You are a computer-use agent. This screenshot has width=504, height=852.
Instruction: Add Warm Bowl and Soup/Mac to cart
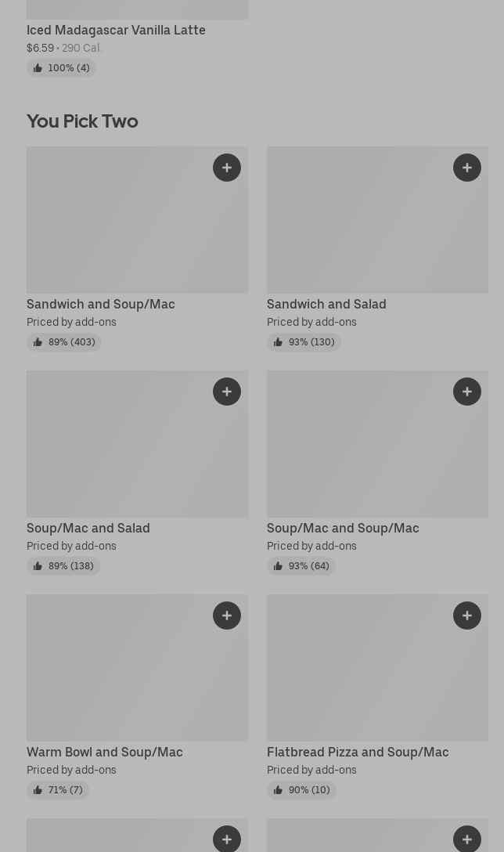(227, 616)
